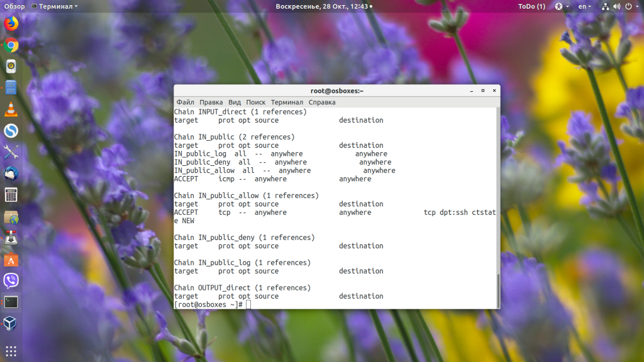Open the ToDo (1) indicator
Viewport: 644px width, 362px height.
tap(531, 6)
